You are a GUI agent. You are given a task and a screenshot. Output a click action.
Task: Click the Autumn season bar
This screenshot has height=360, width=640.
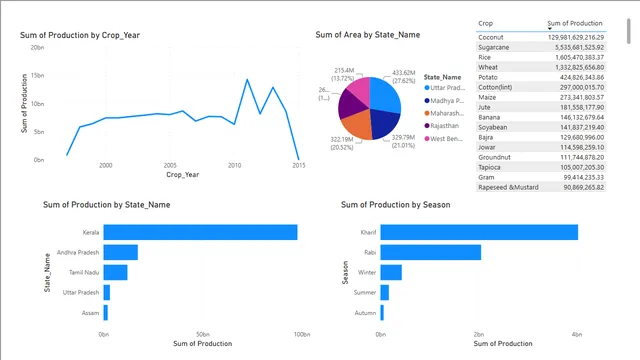click(x=382, y=313)
